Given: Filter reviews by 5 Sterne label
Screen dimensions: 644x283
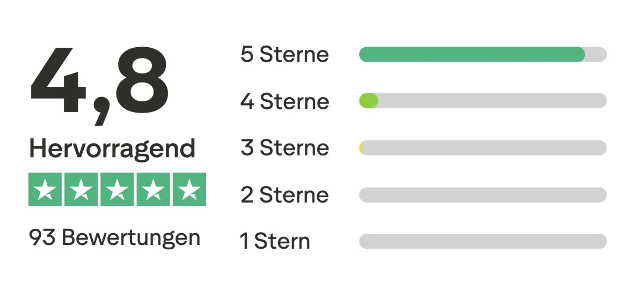Looking at the screenshot, I should pos(284,55).
